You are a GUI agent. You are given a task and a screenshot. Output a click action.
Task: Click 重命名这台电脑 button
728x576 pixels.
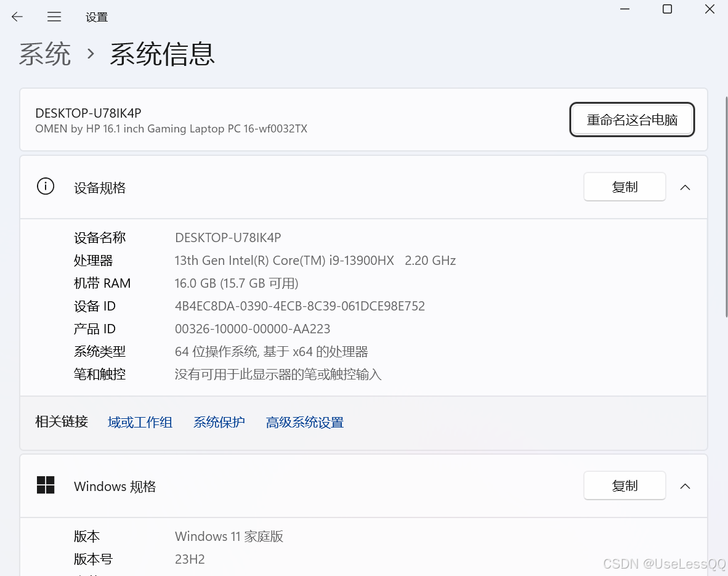tap(632, 120)
